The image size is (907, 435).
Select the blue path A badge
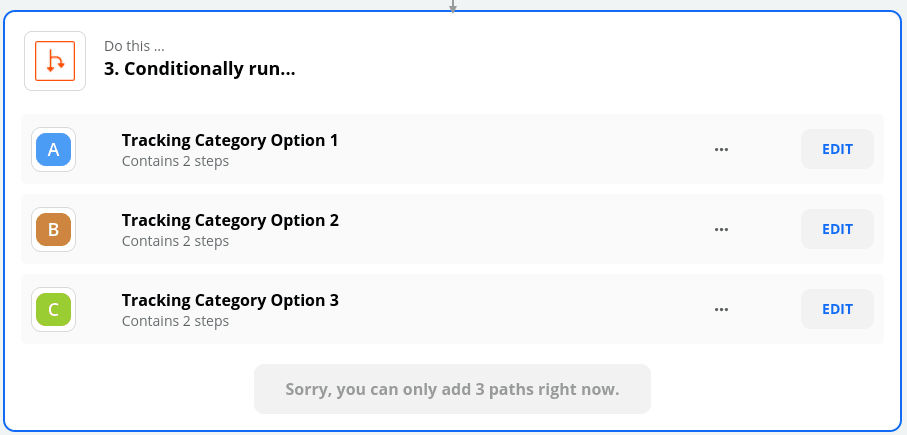pyautogui.click(x=53, y=150)
